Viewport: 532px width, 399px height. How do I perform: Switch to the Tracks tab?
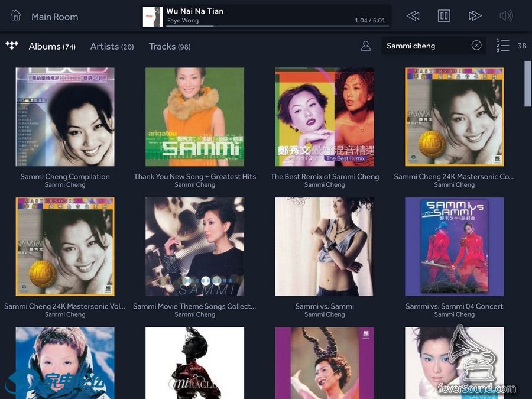point(169,46)
